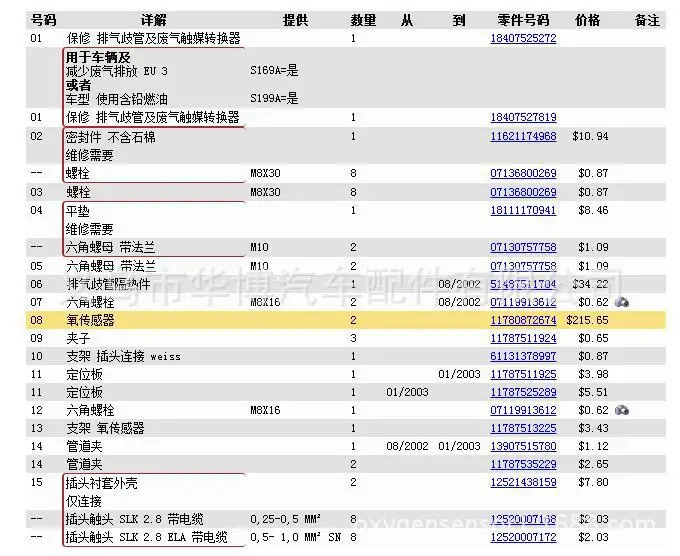
Task: Select 支架 插头连接 weiss description
Action: [x=123, y=356]
